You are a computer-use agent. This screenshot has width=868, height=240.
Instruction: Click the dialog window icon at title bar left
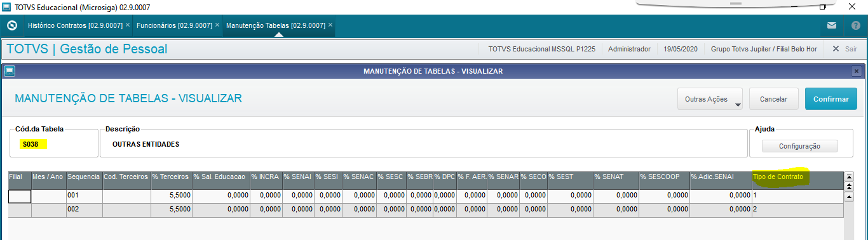[x=9, y=71]
